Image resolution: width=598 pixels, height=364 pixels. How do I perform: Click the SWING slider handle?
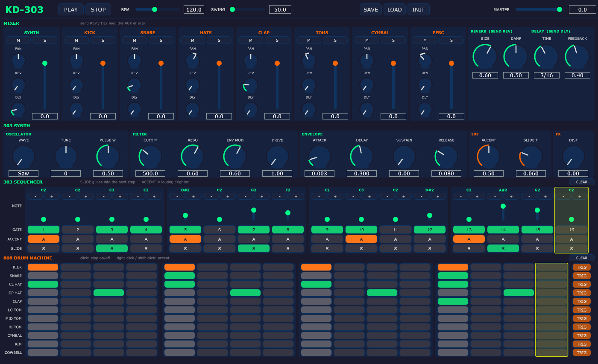[x=232, y=9]
